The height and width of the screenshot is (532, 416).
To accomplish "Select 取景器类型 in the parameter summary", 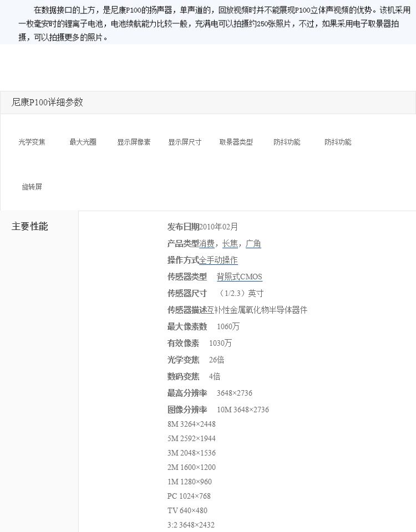I will point(236,142).
